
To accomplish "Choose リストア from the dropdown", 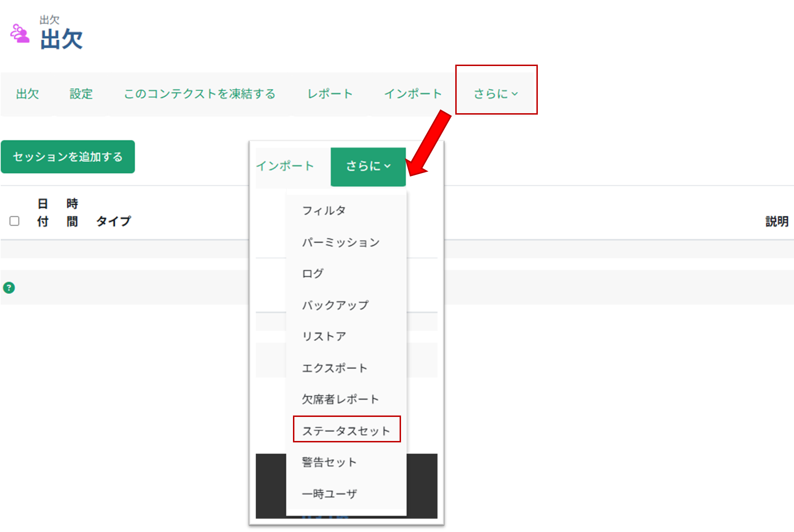I will click(324, 336).
